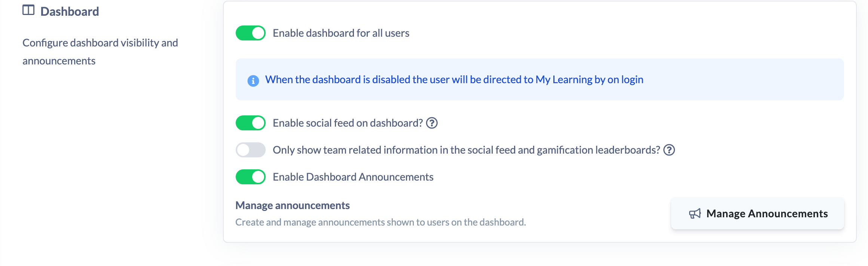
Task: Click 'Create and manage announcements' helper text
Action: pos(380,222)
